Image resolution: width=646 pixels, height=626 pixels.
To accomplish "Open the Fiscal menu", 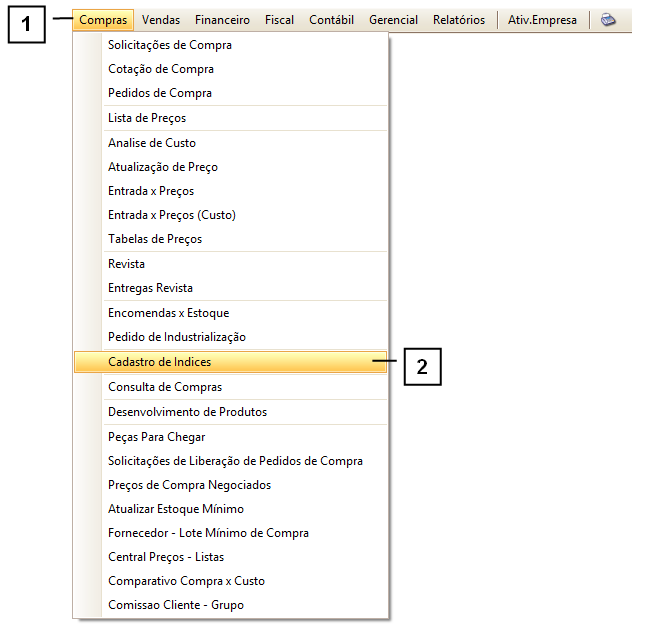I will click(x=279, y=20).
